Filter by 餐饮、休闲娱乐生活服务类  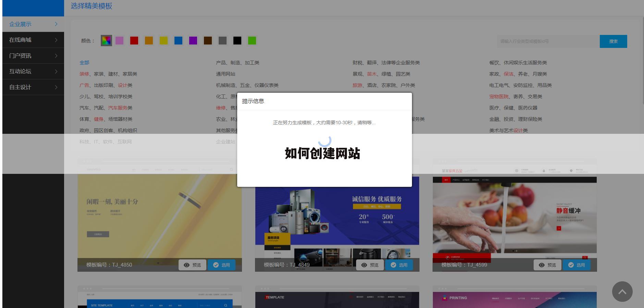click(x=518, y=63)
